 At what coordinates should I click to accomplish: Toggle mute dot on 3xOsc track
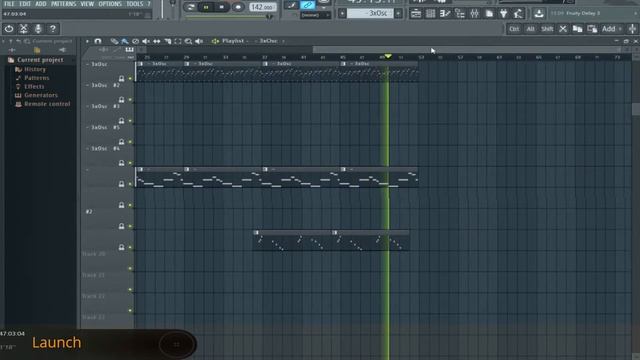pos(131,78)
